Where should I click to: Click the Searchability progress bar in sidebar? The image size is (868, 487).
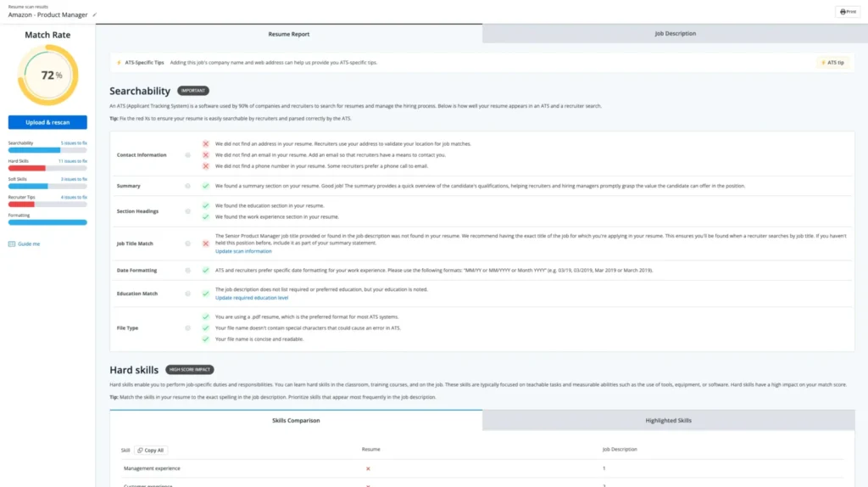(x=47, y=150)
